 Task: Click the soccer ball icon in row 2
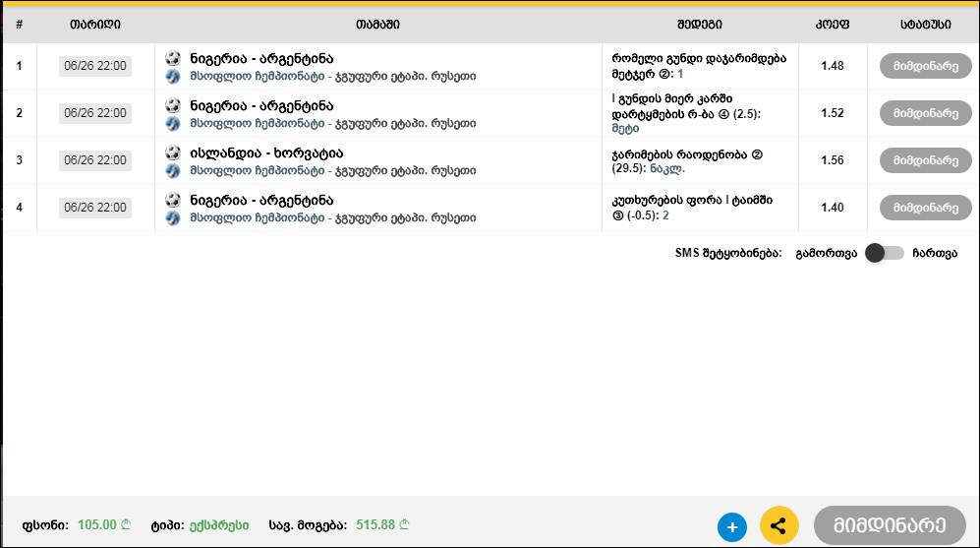click(x=173, y=105)
